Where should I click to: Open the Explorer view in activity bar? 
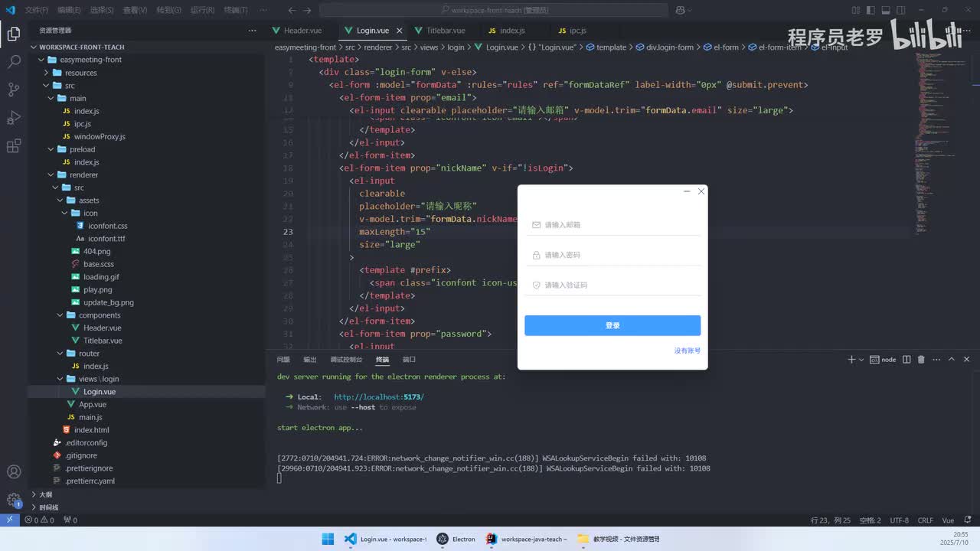coord(13,34)
